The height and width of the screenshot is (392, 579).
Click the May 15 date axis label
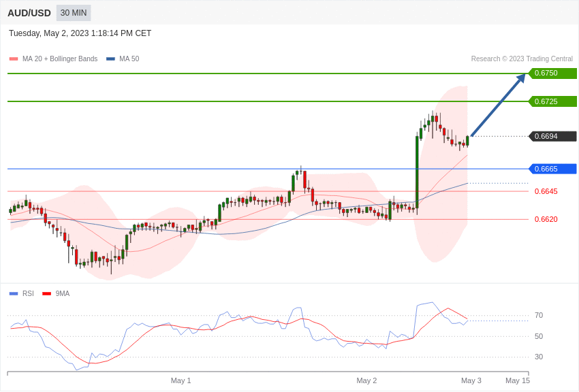click(x=518, y=380)
